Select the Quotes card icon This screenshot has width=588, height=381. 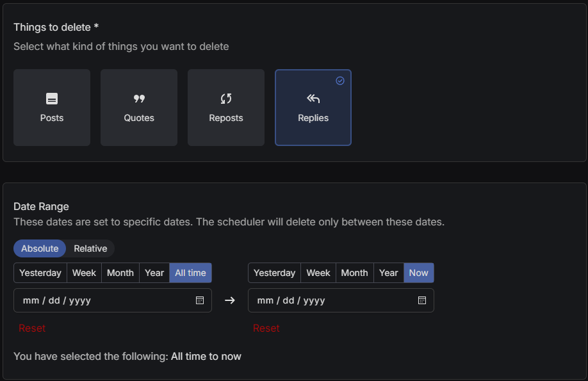tap(139, 99)
